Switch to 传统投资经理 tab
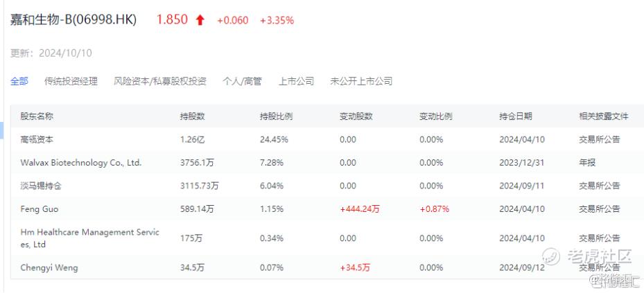The image size is (644, 293). [x=71, y=81]
